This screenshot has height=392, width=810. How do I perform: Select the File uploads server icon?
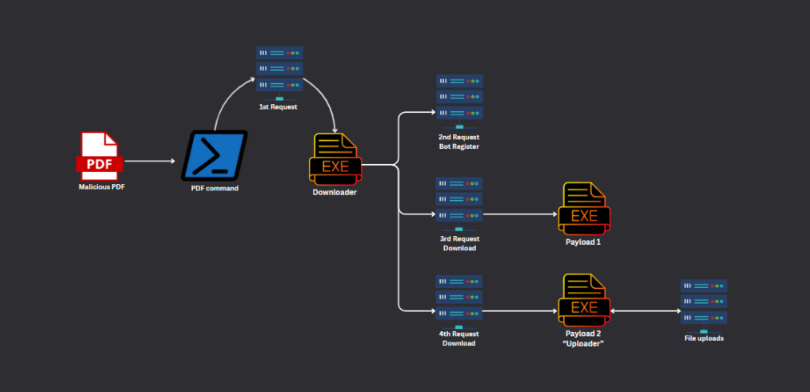pos(704,306)
